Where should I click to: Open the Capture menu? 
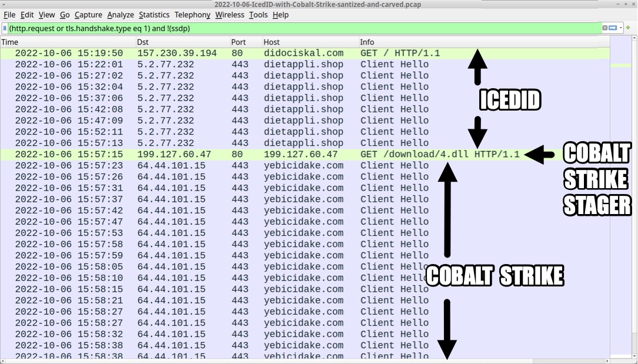88,15
